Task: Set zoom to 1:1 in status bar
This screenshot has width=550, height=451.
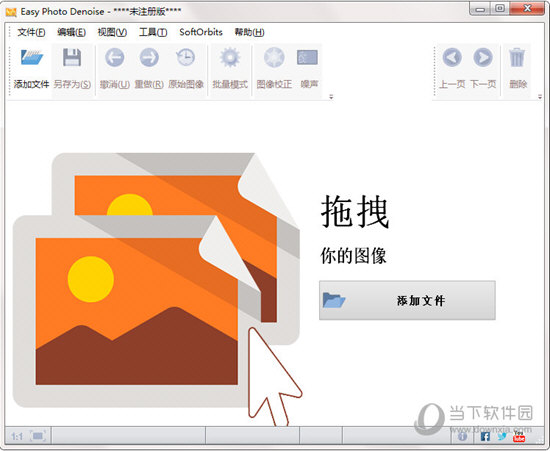Action: point(17,436)
